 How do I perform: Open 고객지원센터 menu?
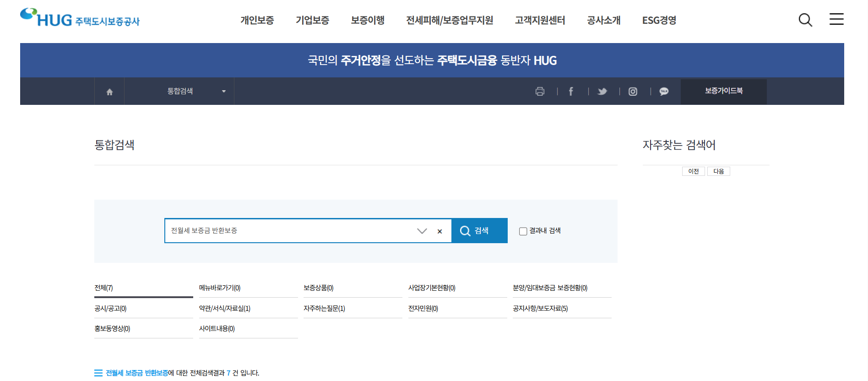coord(540,20)
